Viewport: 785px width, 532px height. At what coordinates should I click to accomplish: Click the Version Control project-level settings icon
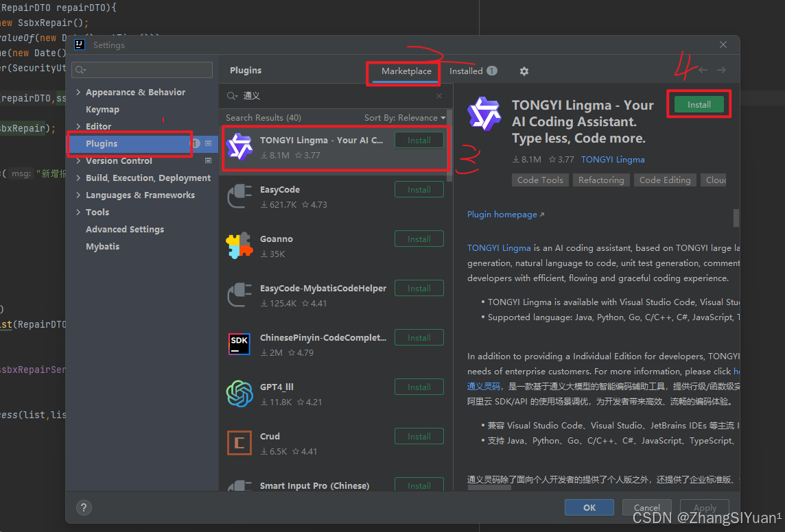click(x=209, y=160)
